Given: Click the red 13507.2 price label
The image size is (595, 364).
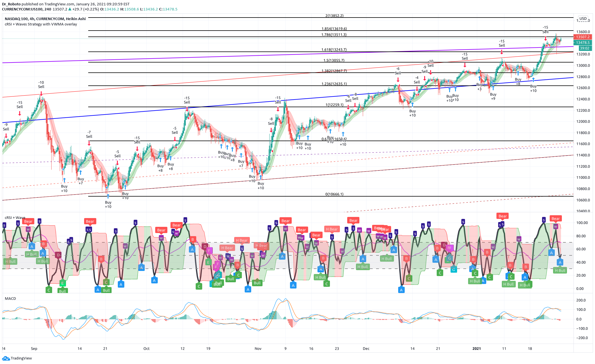Looking at the screenshot, I should coord(583,37).
